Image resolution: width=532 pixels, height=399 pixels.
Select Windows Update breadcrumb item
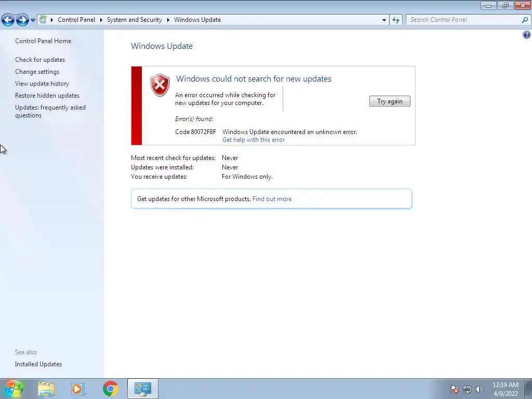[197, 20]
